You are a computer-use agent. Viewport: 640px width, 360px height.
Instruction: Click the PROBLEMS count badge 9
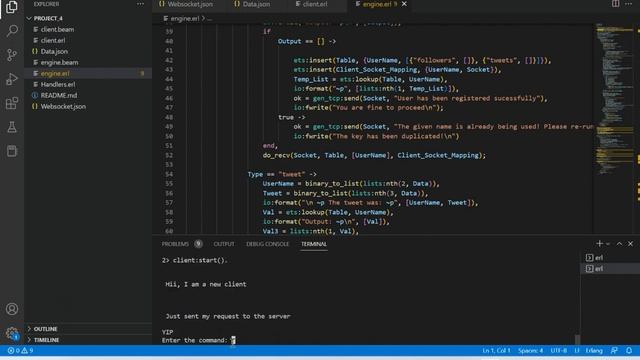pyautogui.click(x=198, y=244)
